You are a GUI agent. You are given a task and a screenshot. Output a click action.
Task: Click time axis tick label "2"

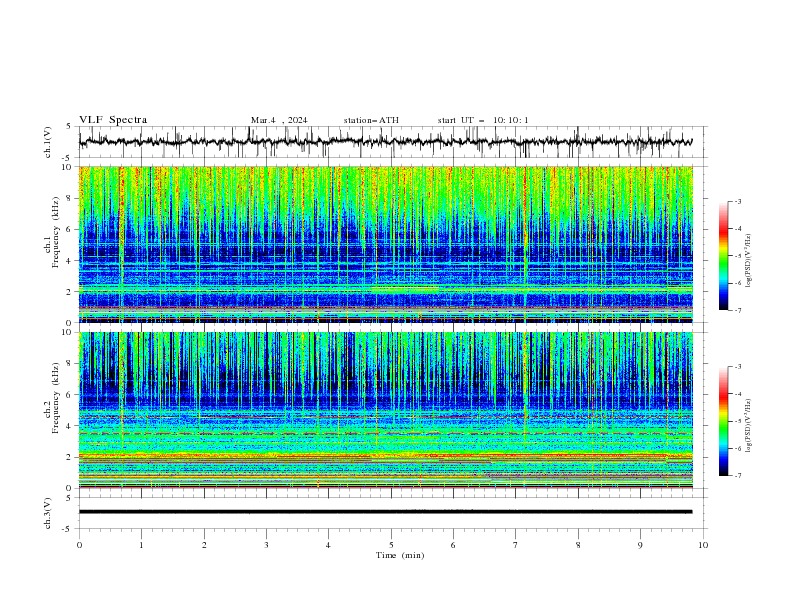tap(204, 545)
